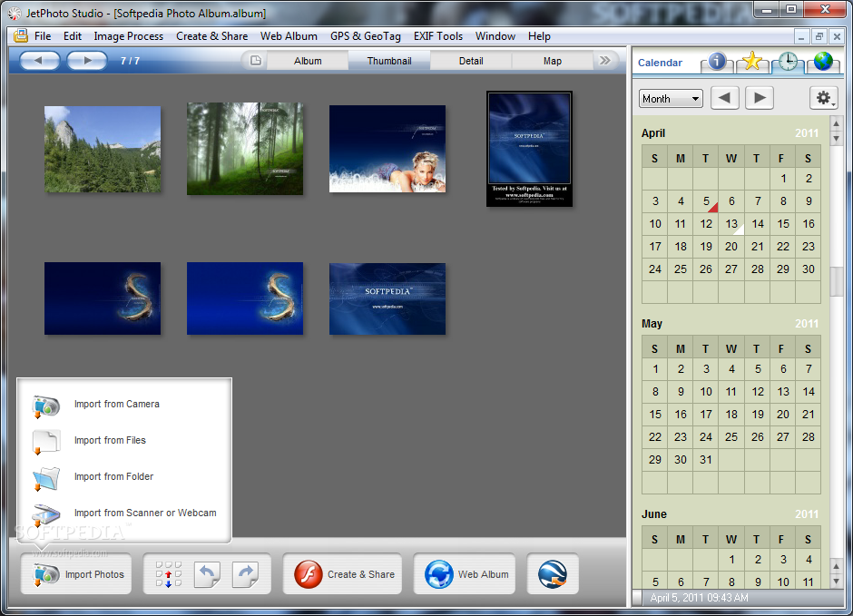
Task: Open calendar settings gear menu
Action: click(824, 98)
